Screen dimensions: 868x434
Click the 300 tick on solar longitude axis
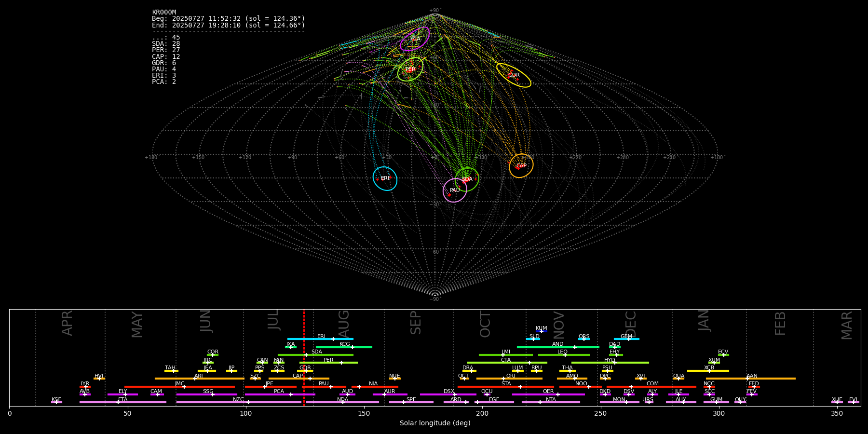tap(719, 414)
